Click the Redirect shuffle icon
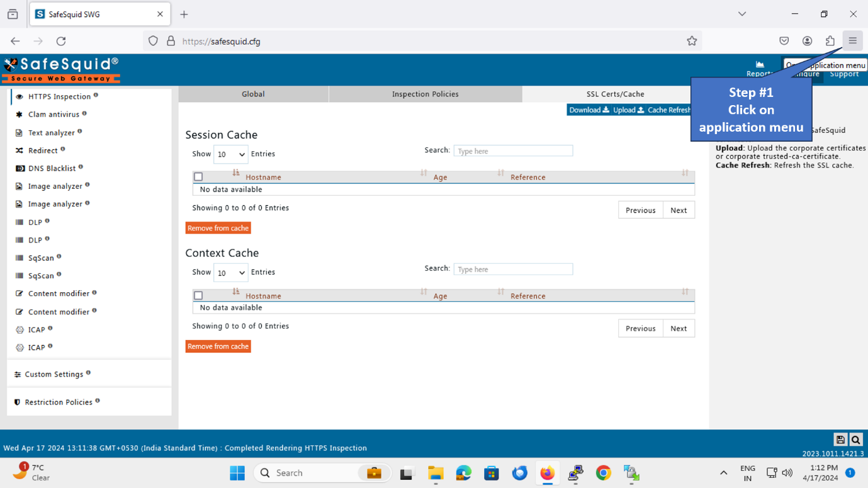 [19, 151]
